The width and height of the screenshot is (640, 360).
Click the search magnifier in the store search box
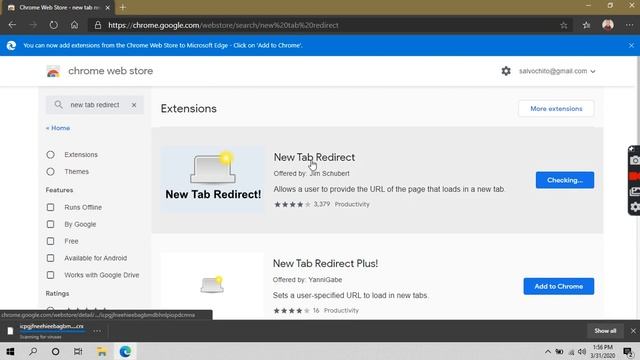point(58,105)
